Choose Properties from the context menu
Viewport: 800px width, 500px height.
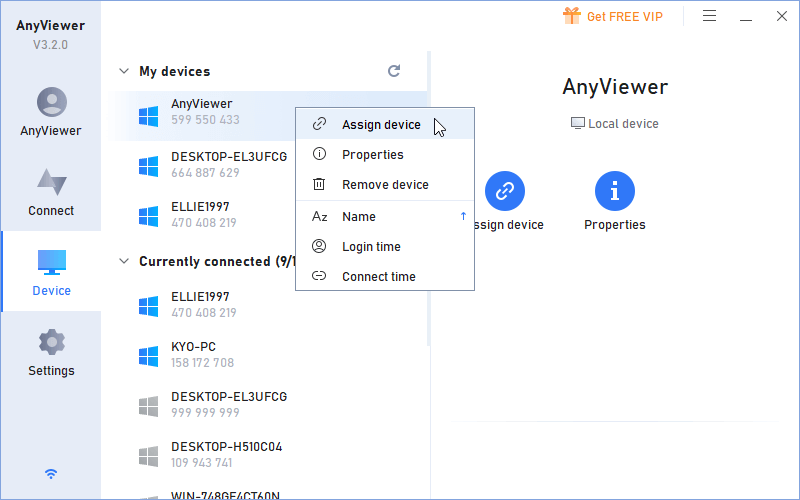pyautogui.click(x=372, y=155)
